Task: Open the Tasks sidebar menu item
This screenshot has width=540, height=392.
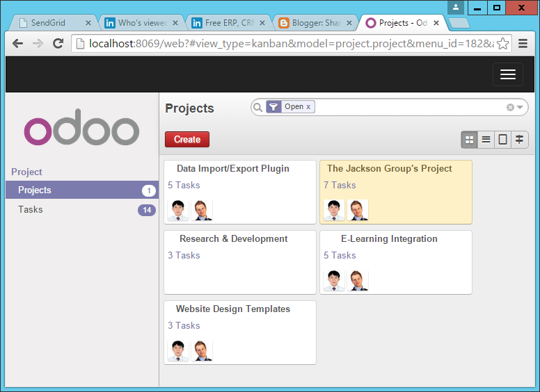Action: [82, 210]
